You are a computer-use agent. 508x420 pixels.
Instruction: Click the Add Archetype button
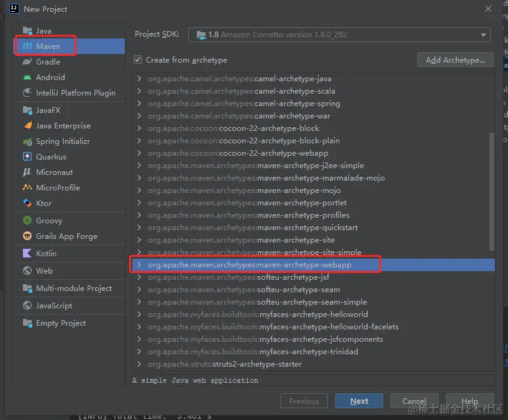coord(455,60)
